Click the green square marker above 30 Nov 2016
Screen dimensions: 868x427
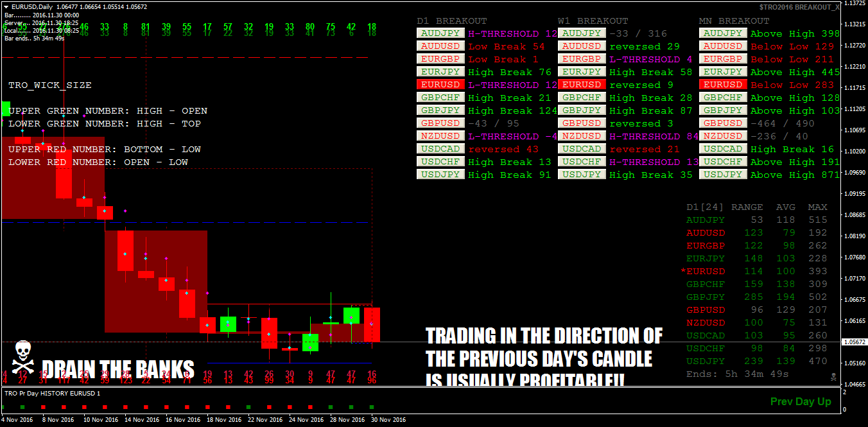(x=372, y=406)
